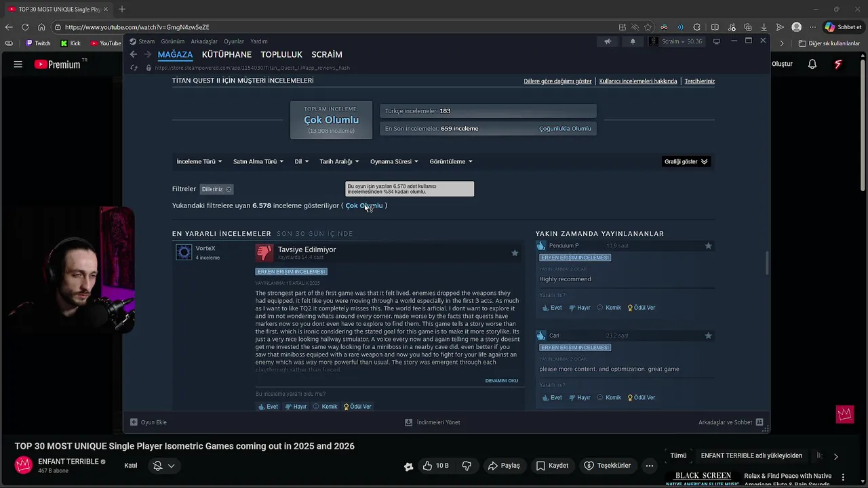Open Steam announcements megaphone icon

pyautogui.click(x=608, y=41)
